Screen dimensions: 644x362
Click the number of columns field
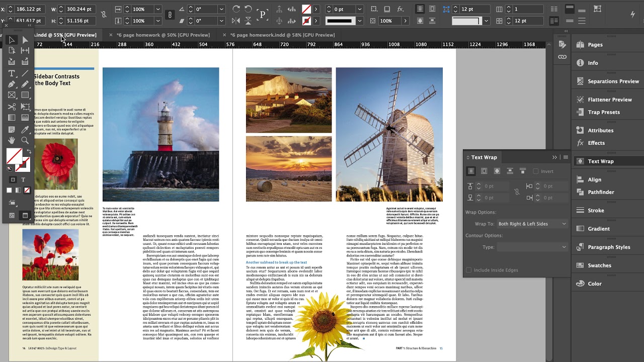[x=525, y=9]
